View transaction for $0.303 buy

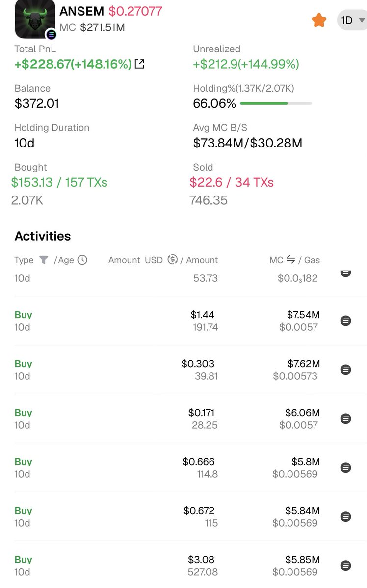[x=346, y=369]
